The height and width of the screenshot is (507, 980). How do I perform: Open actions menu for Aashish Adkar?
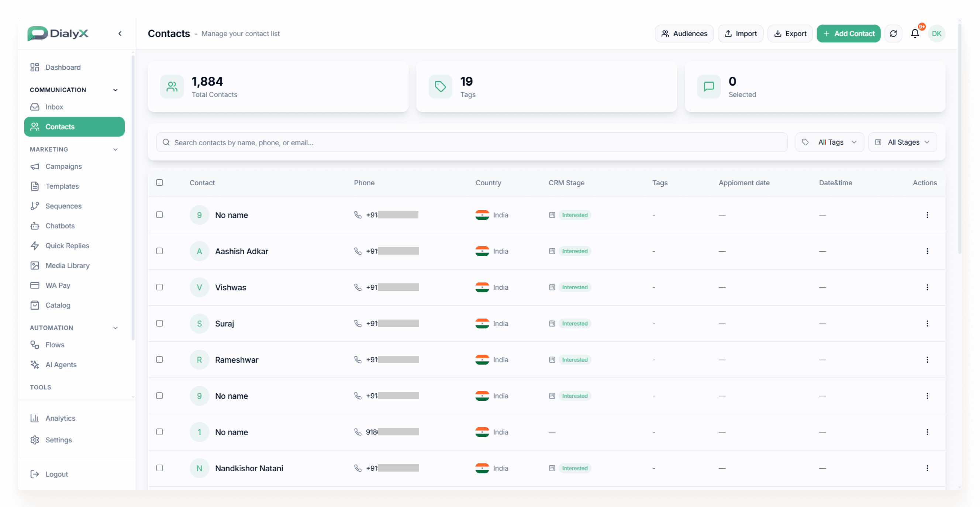927,251
